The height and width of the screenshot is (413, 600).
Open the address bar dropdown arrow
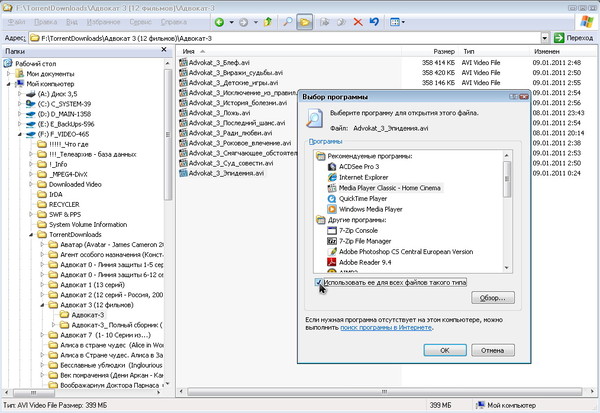tap(545, 38)
